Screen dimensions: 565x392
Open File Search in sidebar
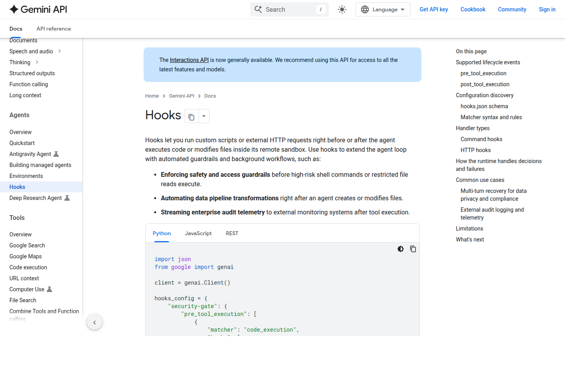tap(23, 300)
